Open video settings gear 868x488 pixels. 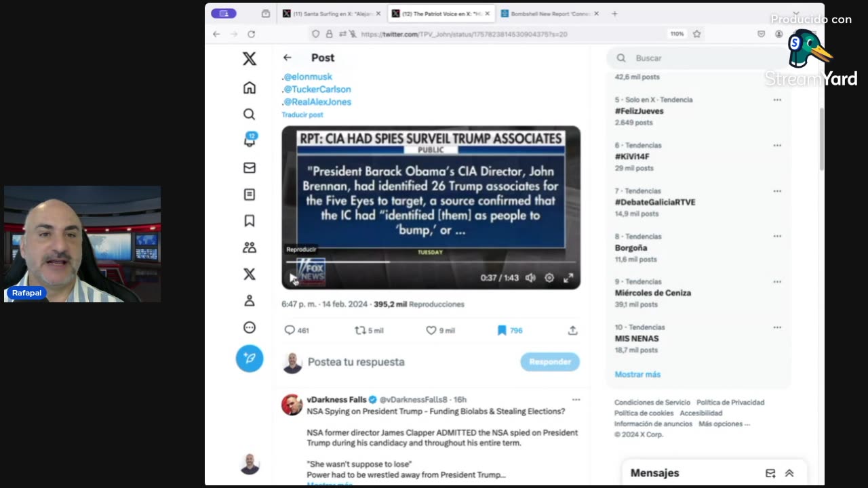click(549, 277)
